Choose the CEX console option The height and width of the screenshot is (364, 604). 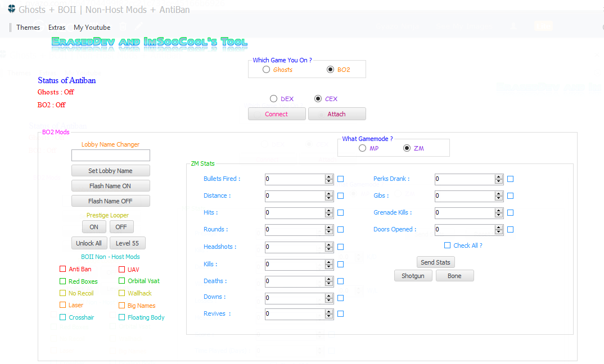pyautogui.click(x=318, y=99)
